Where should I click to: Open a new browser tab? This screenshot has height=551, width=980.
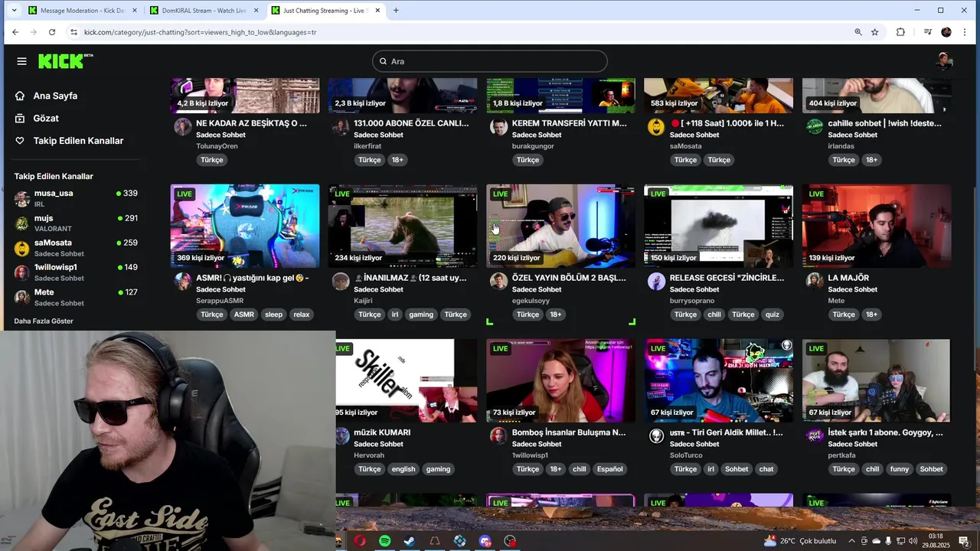(396, 11)
